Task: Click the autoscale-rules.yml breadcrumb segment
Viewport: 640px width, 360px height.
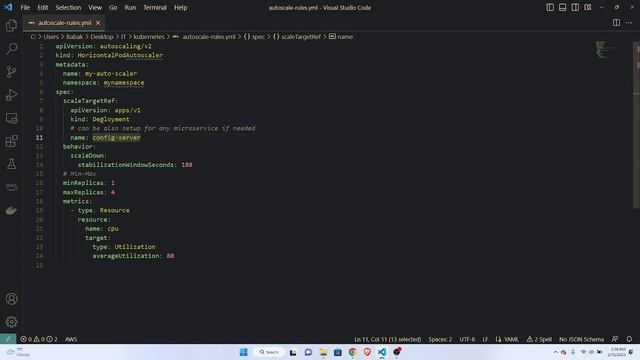Action: click(209, 37)
